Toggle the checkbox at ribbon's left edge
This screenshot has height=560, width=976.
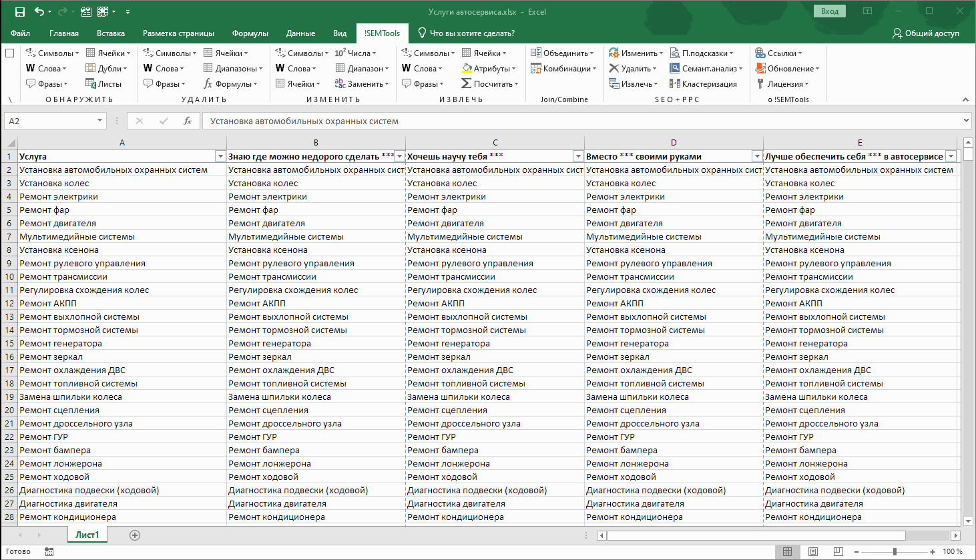pyautogui.click(x=9, y=53)
